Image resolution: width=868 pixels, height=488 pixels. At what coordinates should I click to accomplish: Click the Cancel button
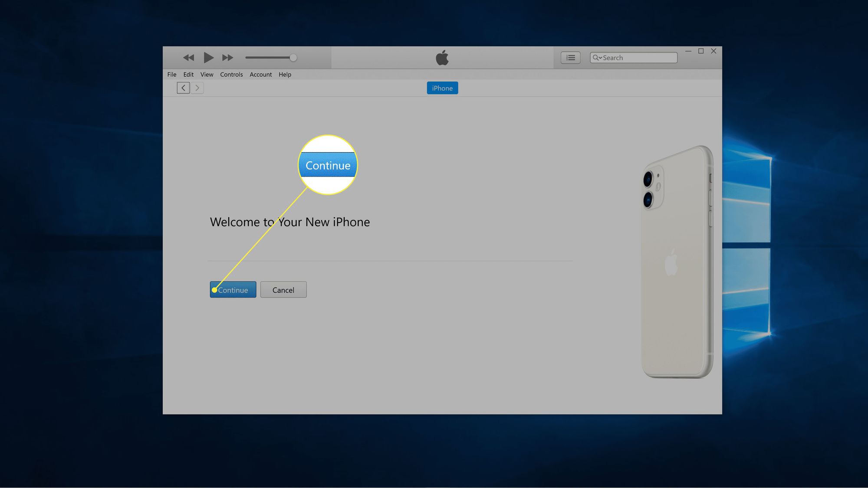[283, 290]
